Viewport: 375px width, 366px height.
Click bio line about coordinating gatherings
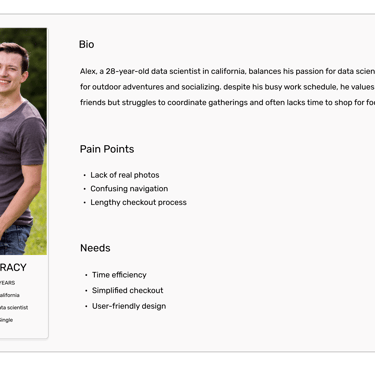[x=227, y=102]
